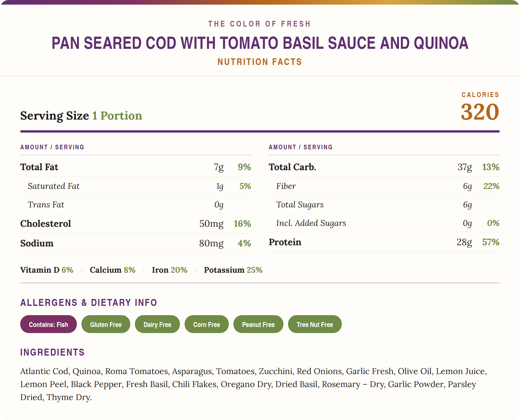Click the Total Carb. row

pos(384,167)
